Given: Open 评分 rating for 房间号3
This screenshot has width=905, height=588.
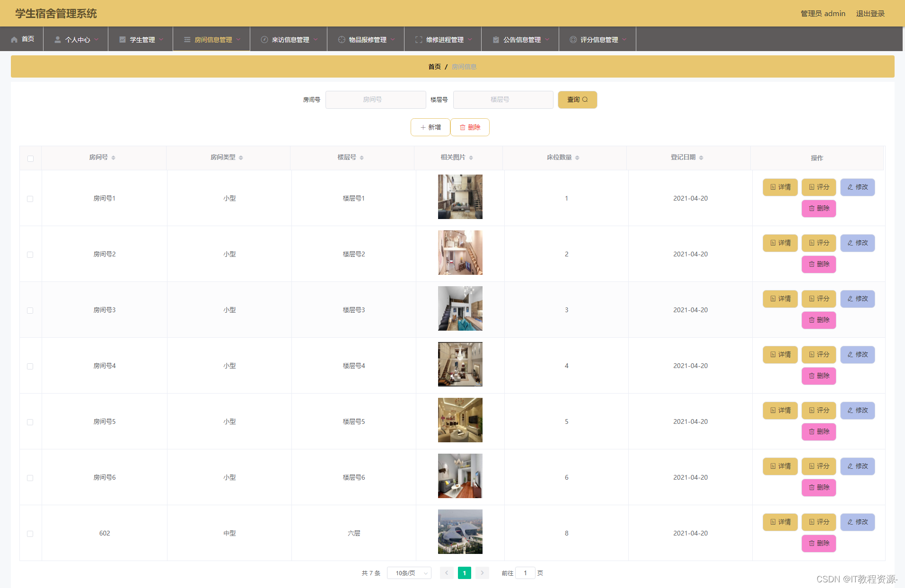Looking at the screenshot, I should [x=818, y=299].
